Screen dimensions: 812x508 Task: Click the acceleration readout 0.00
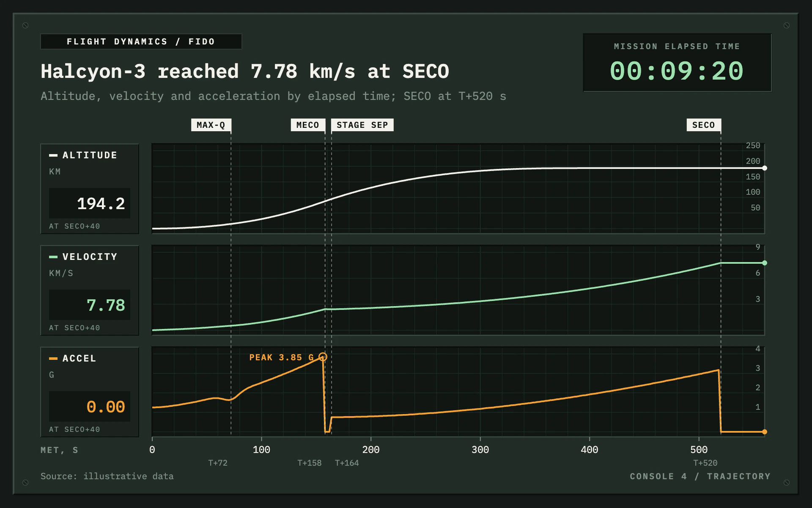(106, 407)
